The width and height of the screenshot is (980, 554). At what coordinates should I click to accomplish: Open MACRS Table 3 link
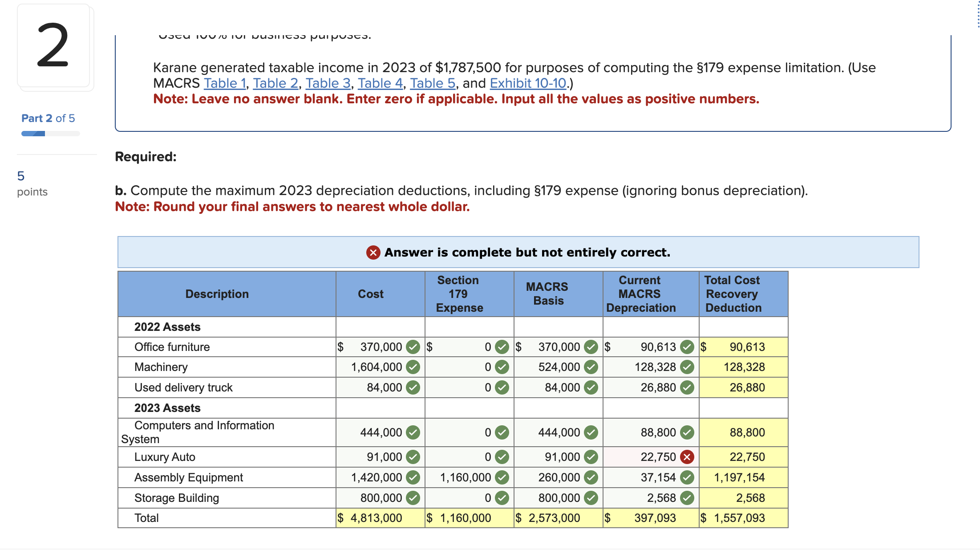click(x=328, y=83)
